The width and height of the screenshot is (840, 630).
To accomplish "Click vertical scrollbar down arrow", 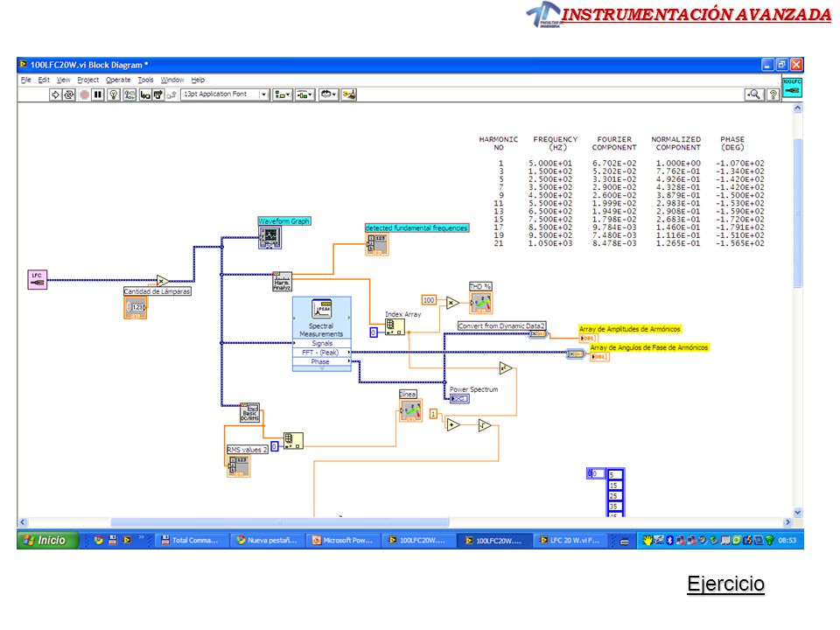I will click(797, 513).
